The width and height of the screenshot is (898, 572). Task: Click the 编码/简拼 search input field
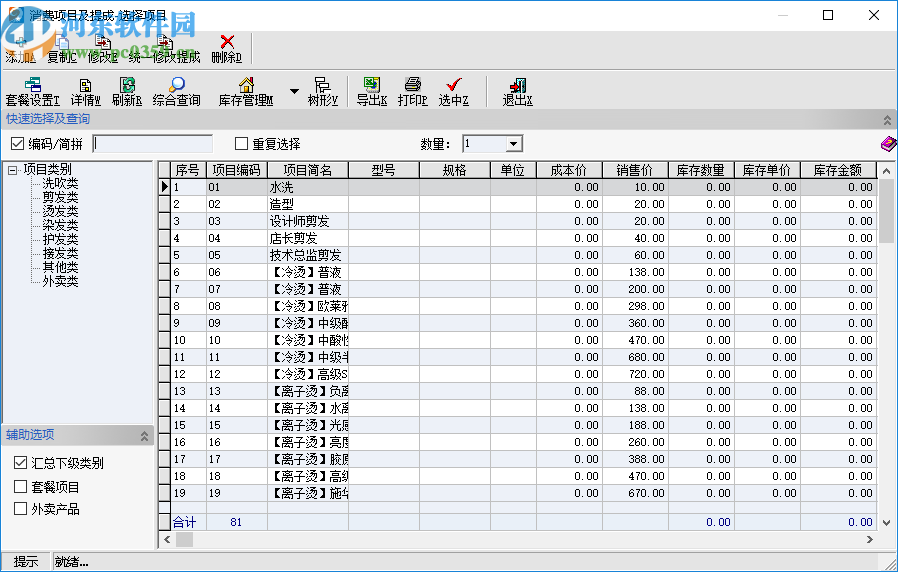tap(153, 144)
